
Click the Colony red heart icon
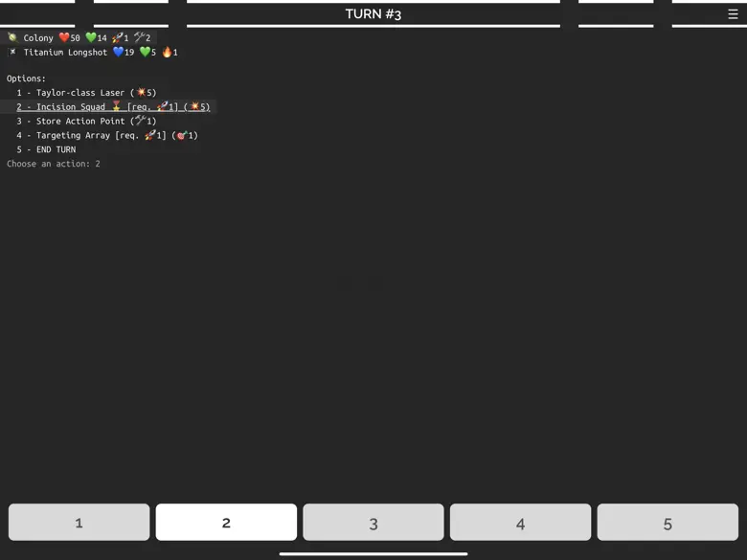click(x=64, y=37)
